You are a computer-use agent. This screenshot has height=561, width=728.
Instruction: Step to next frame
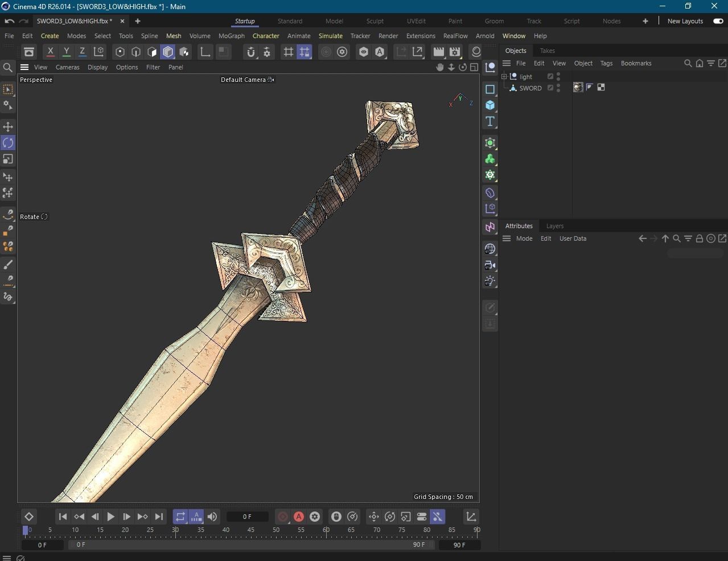pos(126,517)
